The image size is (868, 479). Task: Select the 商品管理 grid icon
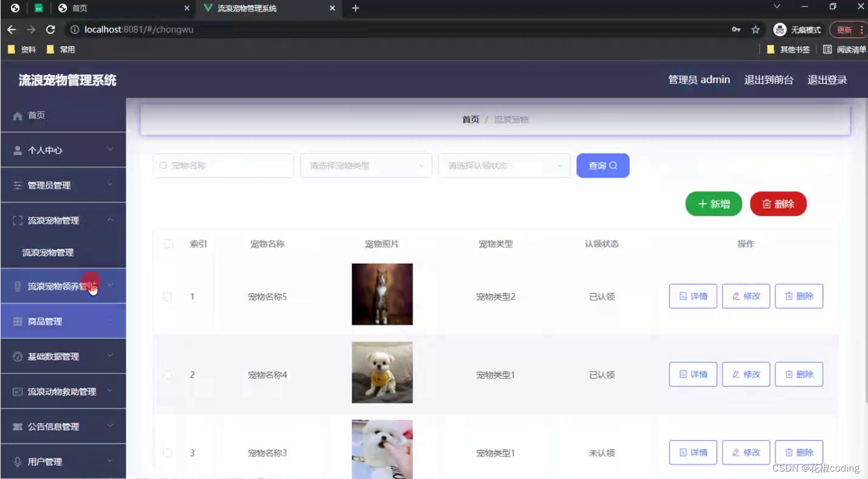pos(17,320)
